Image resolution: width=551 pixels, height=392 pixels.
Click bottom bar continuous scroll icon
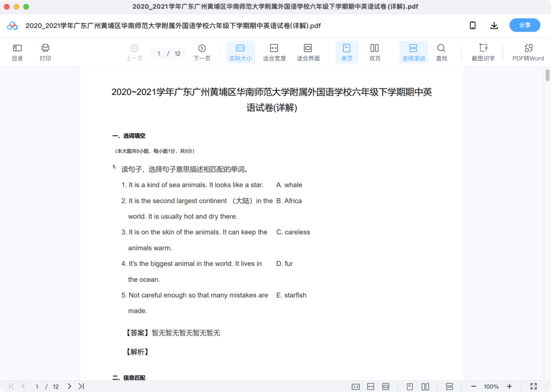tap(449, 387)
